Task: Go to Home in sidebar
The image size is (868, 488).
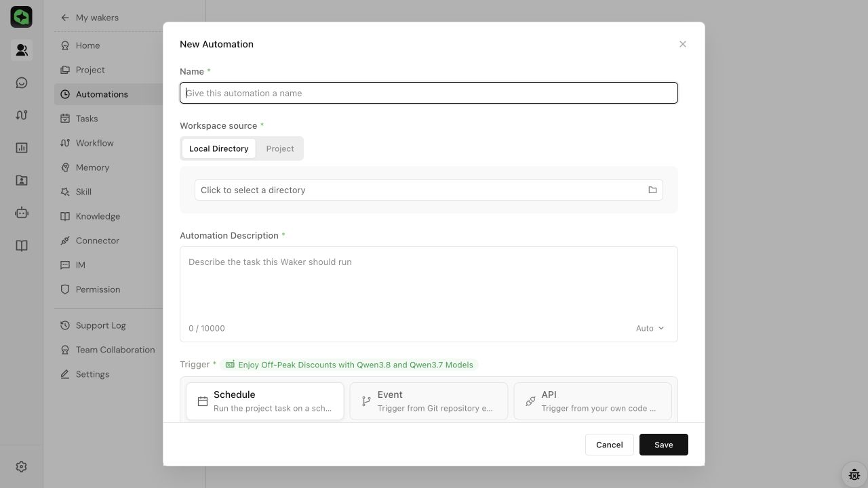Action: [108, 45]
